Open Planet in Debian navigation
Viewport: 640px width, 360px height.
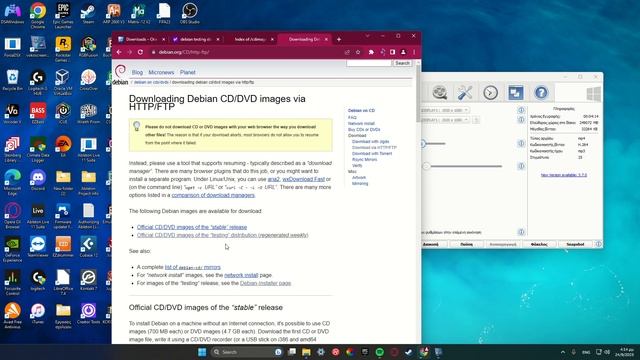click(188, 72)
